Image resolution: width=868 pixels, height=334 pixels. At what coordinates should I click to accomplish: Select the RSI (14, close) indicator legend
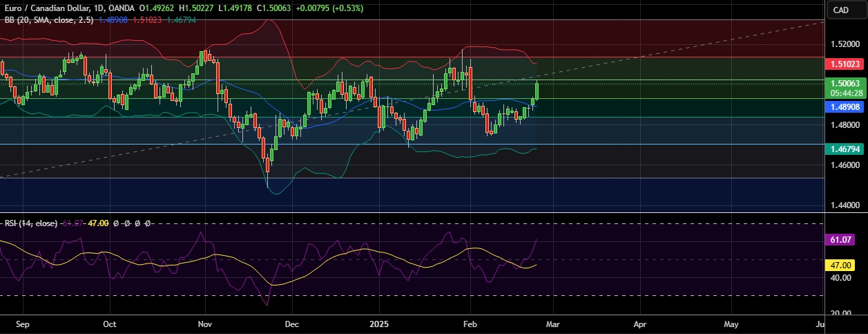[x=30, y=223]
